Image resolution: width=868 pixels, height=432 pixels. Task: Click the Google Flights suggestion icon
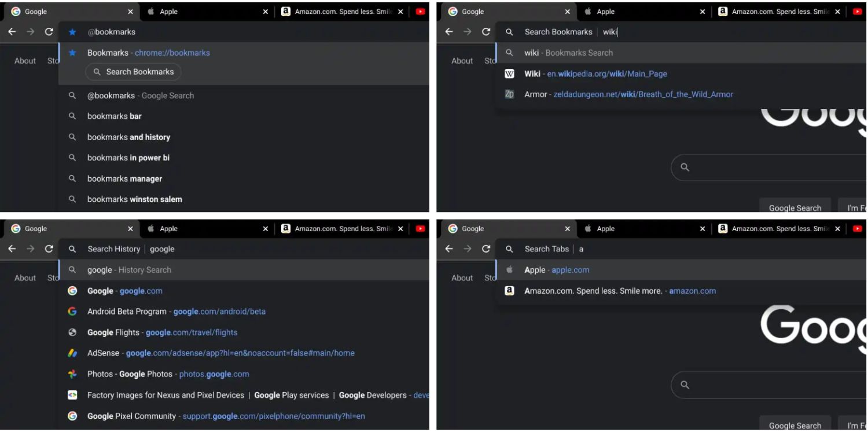(x=72, y=332)
